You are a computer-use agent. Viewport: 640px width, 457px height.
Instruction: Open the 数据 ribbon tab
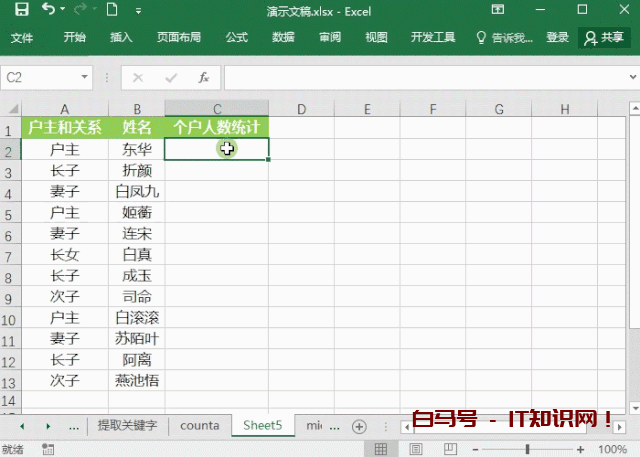[283, 37]
